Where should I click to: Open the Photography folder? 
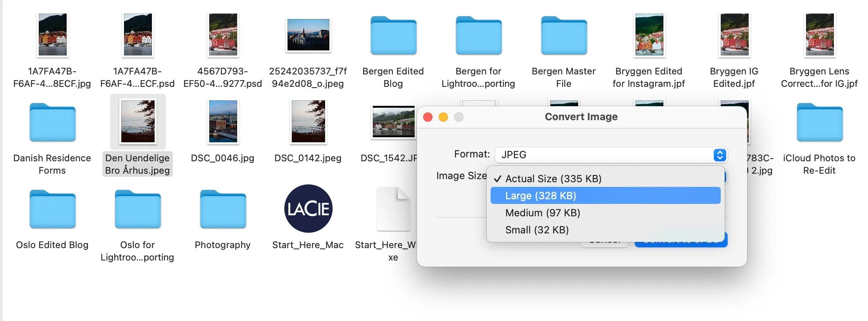click(223, 209)
